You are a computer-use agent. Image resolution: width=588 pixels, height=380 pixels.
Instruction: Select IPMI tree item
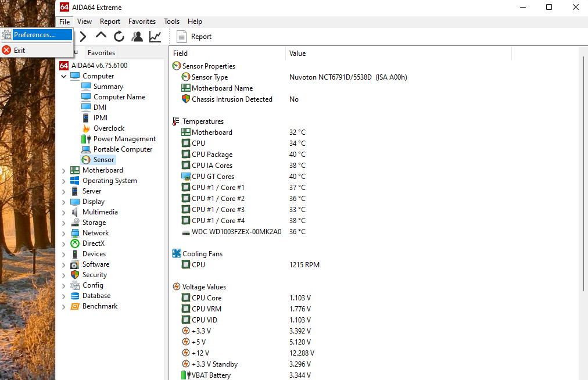[100, 118]
